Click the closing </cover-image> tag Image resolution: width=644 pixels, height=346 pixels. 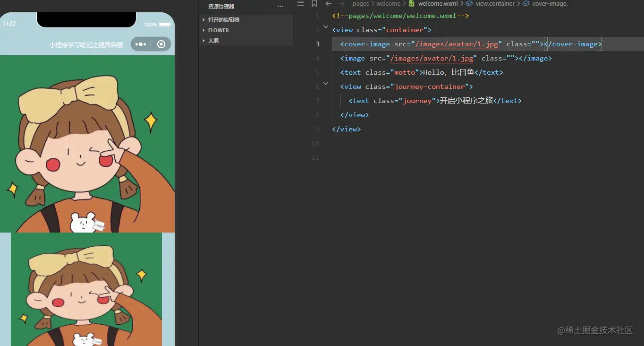[x=573, y=44]
